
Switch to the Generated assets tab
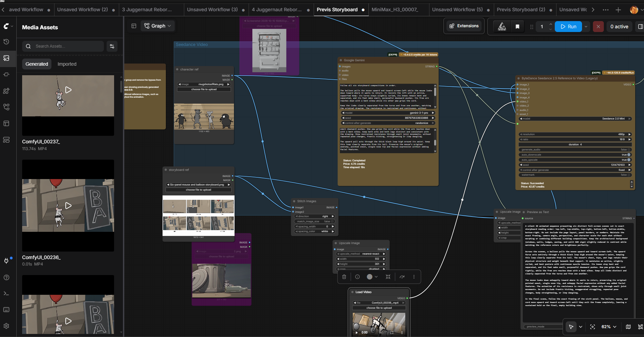tap(37, 64)
